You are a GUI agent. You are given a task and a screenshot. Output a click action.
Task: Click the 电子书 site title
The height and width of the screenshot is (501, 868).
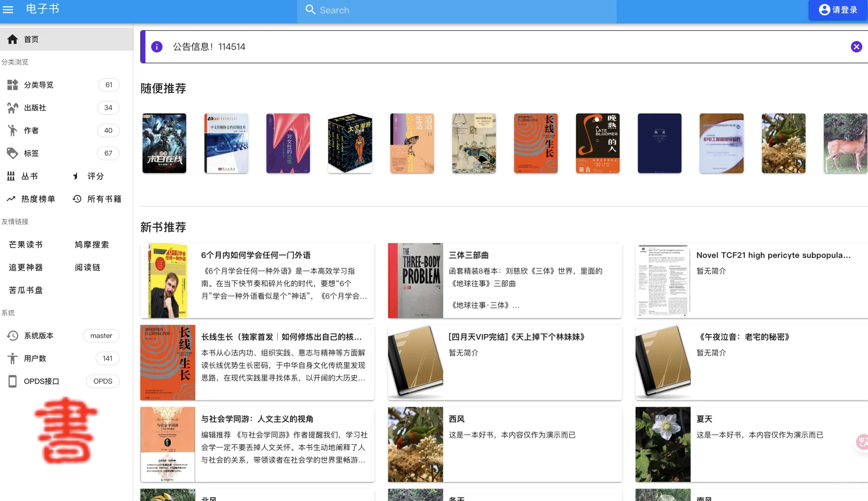point(43,9)
